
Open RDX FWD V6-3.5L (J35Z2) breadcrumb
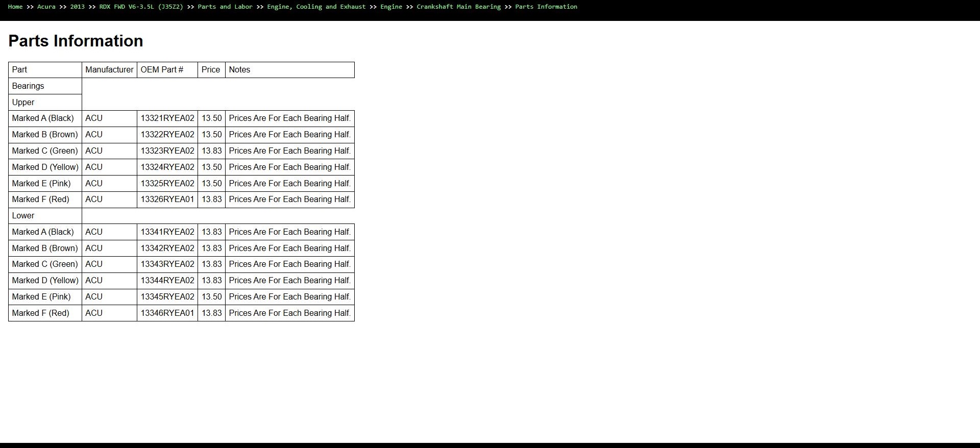click(141, 7)
